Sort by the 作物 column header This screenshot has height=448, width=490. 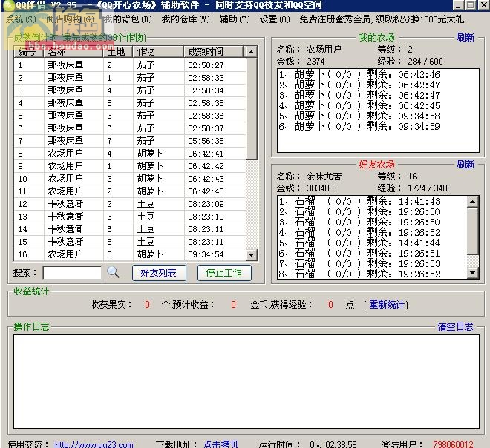click(158, 52)
